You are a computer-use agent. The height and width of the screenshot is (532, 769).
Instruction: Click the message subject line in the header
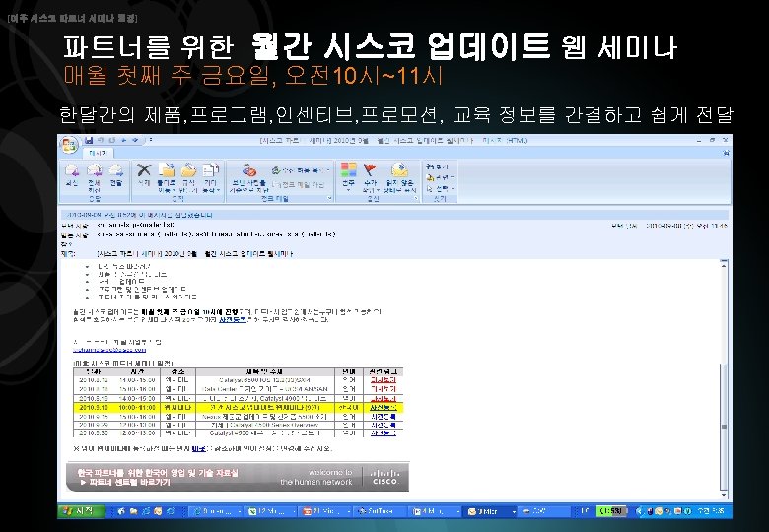pos(194,254)
